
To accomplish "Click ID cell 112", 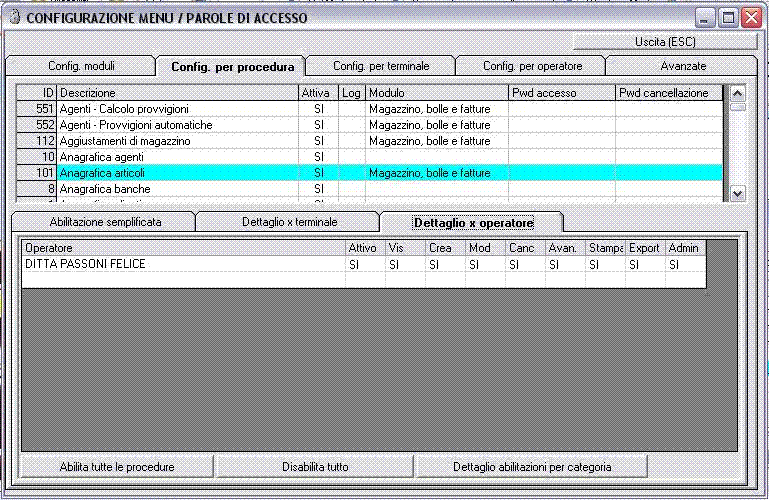I will [x=37, y=141].
